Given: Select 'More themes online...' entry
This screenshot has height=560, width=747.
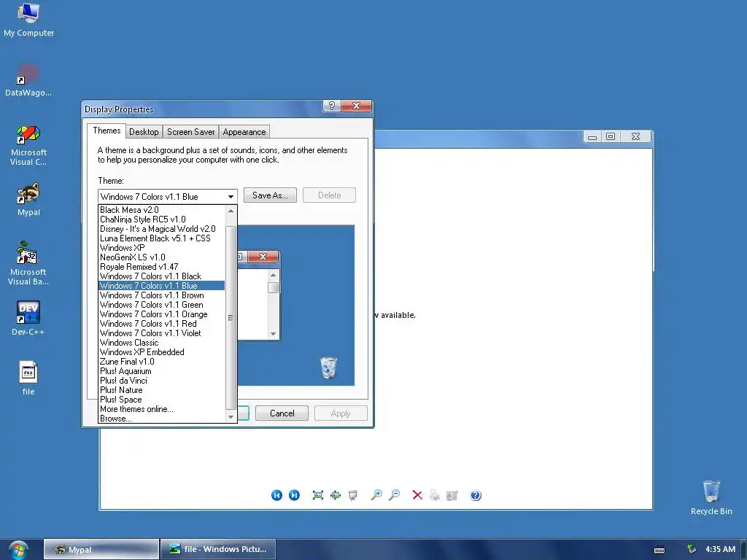Looking at the screenshot, I should (161, 409).
